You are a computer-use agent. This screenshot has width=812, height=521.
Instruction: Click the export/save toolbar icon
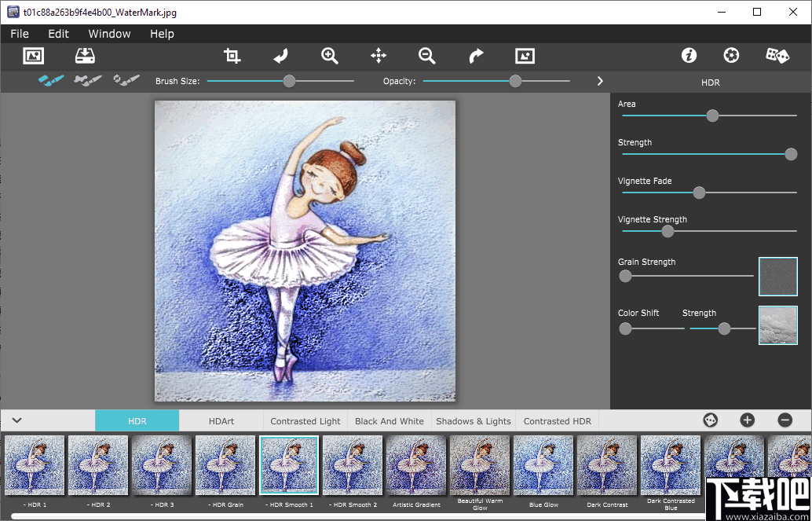coord(85,55)
